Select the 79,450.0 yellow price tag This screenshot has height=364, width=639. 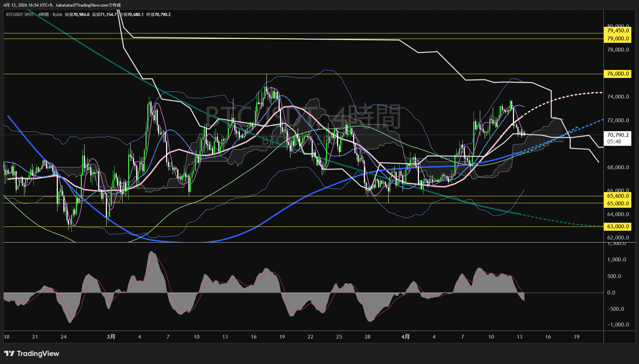(617, 31)
